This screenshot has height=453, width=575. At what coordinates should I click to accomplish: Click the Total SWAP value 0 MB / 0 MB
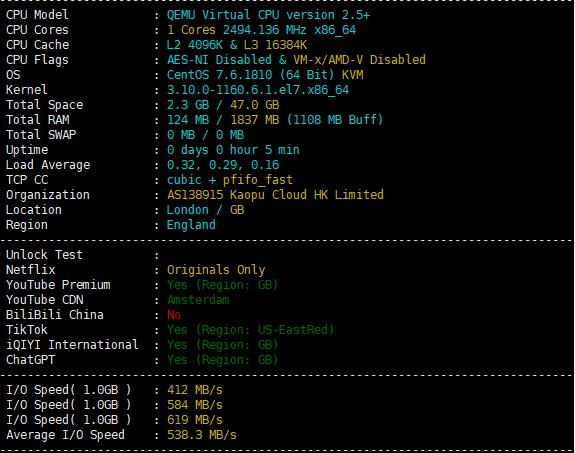(x=205, y=135)
